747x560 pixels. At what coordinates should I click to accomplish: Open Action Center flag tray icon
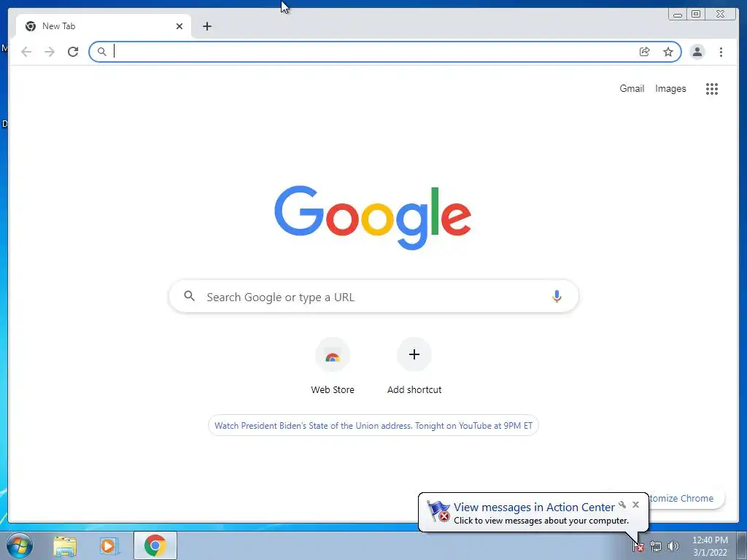pyautogui.click(x=638, y=547)
